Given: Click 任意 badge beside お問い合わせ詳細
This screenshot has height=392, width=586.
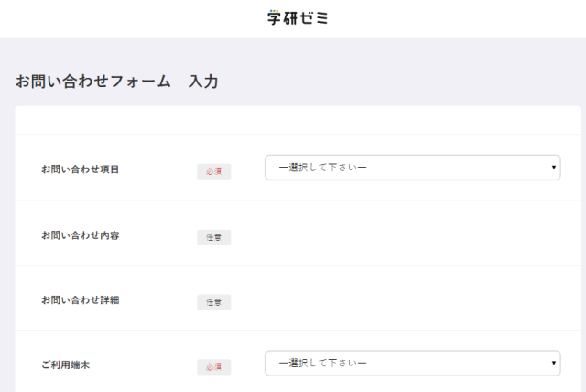Looking at the screenshot, I should 213,302.
